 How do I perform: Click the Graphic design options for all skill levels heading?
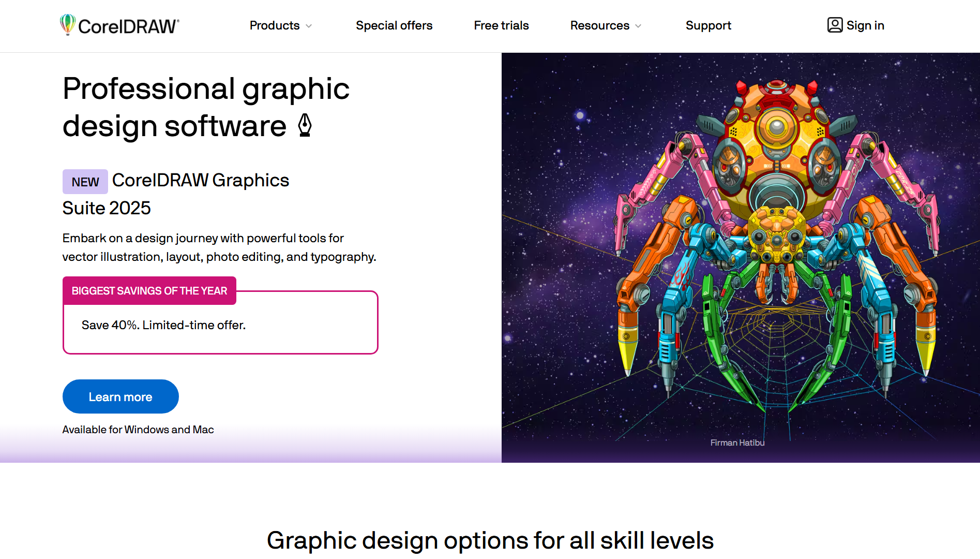pos(490,540)
